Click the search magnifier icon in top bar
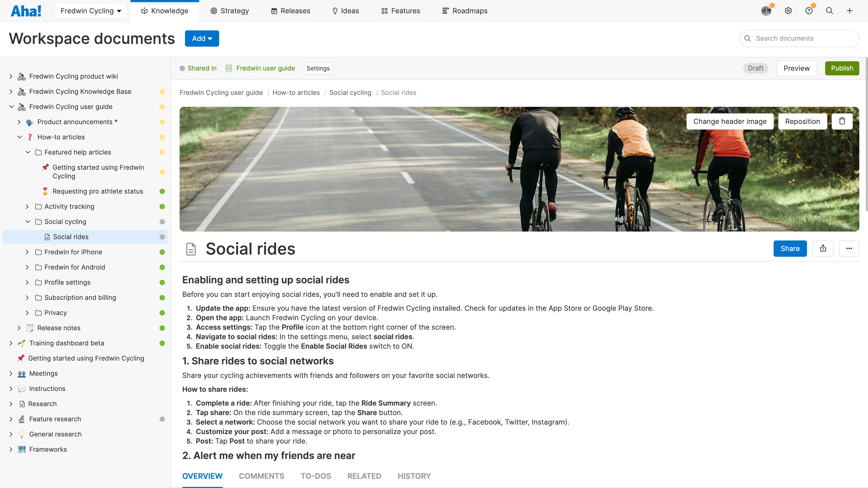 tap(829, 11)
